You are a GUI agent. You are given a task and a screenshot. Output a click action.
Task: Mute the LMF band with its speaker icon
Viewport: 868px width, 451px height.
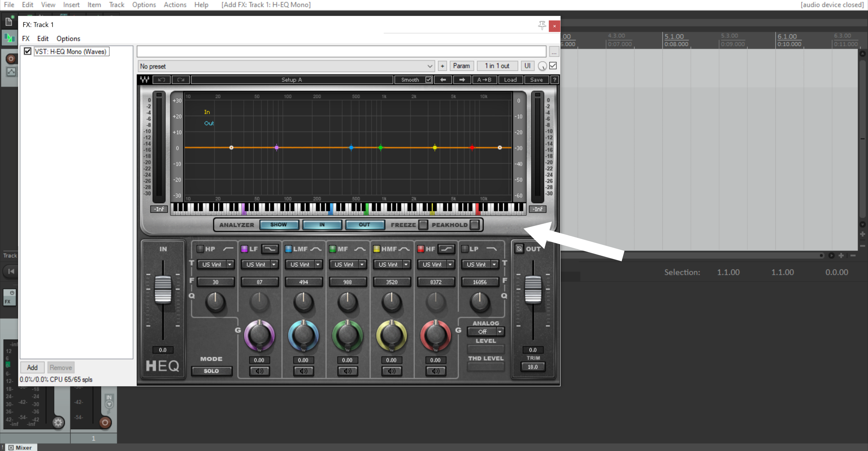point(304,371)
